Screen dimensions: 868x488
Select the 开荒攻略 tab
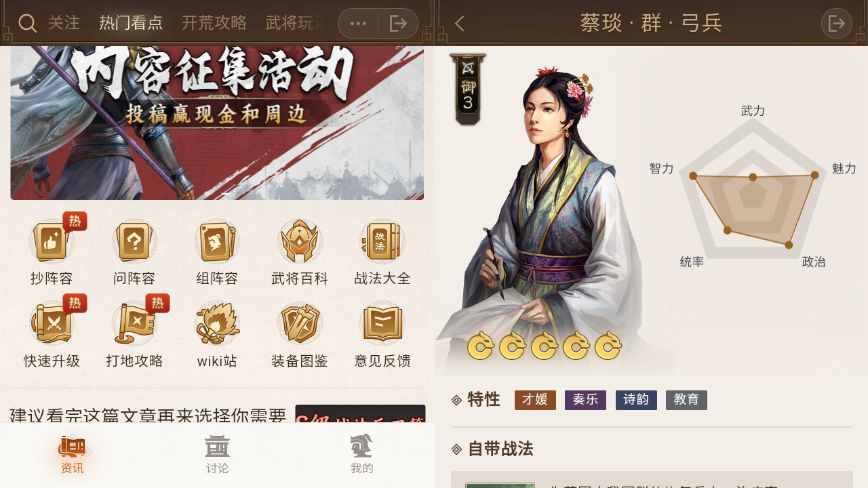214,23
